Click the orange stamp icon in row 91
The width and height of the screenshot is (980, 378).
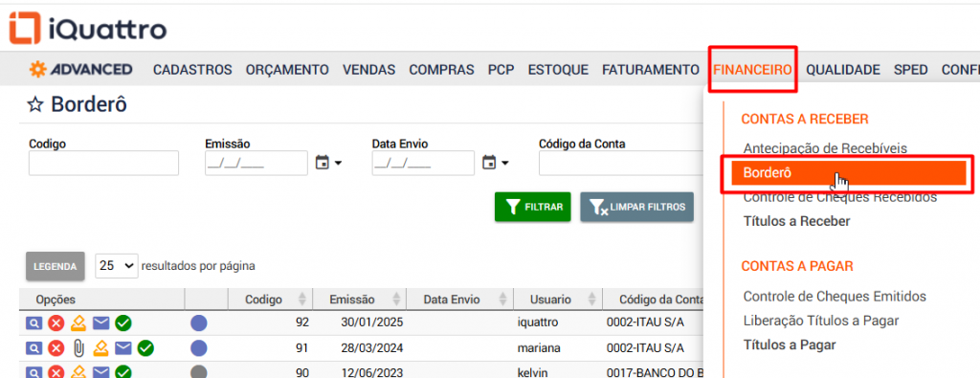pos(100,347)
